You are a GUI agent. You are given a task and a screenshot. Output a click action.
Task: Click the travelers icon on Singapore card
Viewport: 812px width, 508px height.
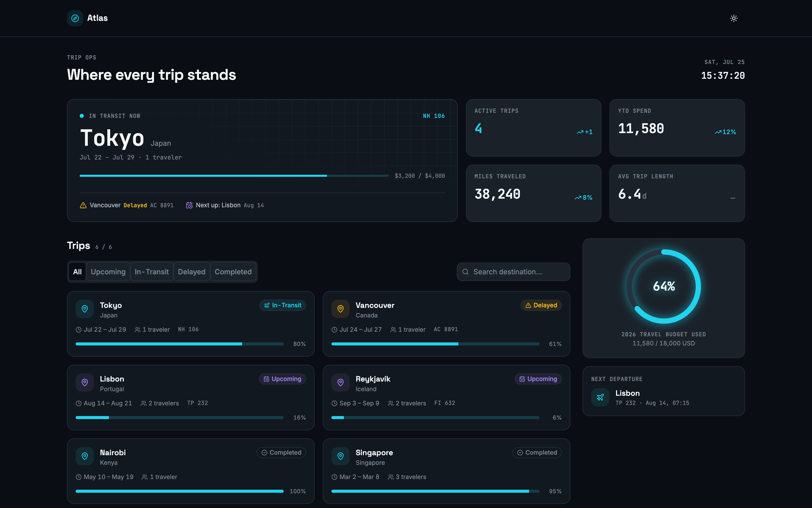tap(391, 477)
